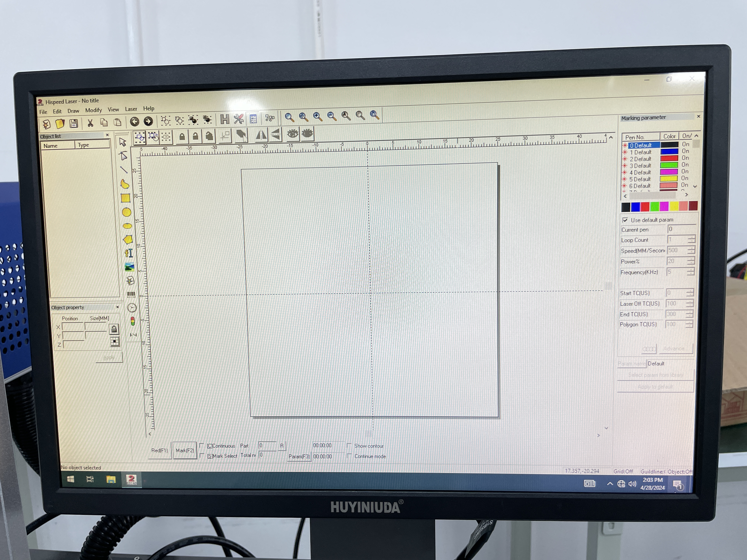Click the Save file toolbar icon

tap(74, 124)
